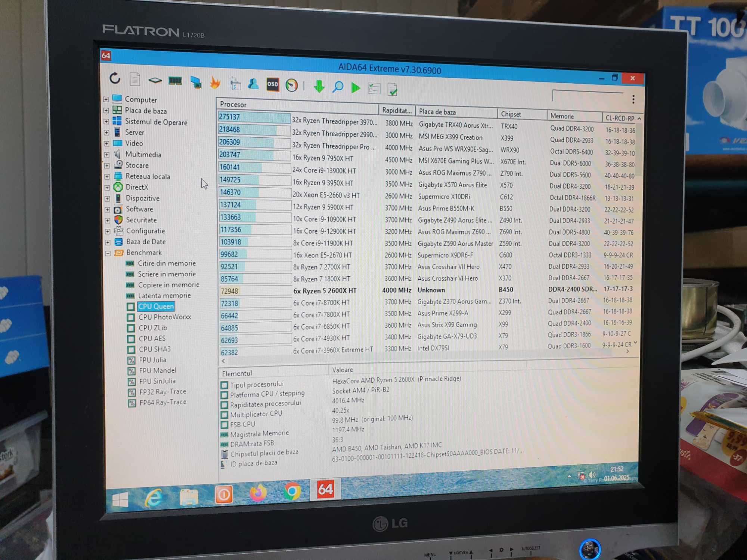
Task: Click the 206309 score result bar
Action: pos(254,142)
